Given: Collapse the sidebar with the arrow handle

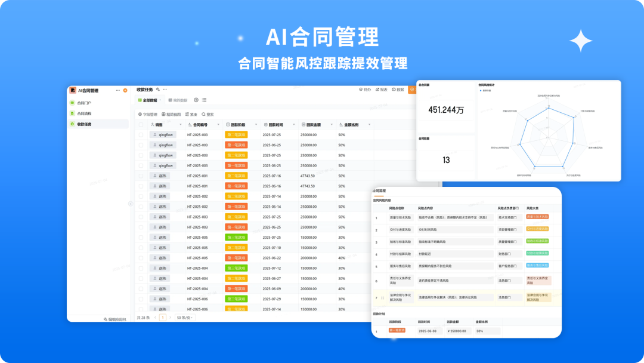Looking at the screenshot, I should pos(131,204).
